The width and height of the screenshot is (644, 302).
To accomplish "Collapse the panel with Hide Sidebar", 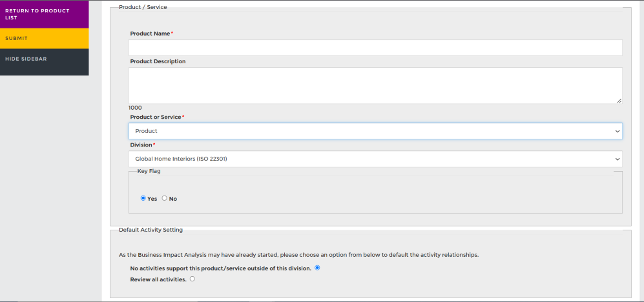I will (45, 59).
